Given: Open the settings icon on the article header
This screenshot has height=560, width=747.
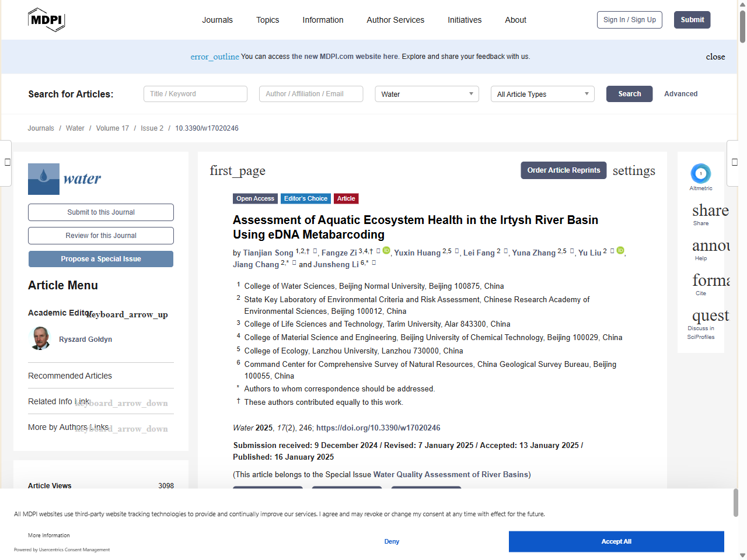Looking at the screenshot, I should [x=634, y=170].
